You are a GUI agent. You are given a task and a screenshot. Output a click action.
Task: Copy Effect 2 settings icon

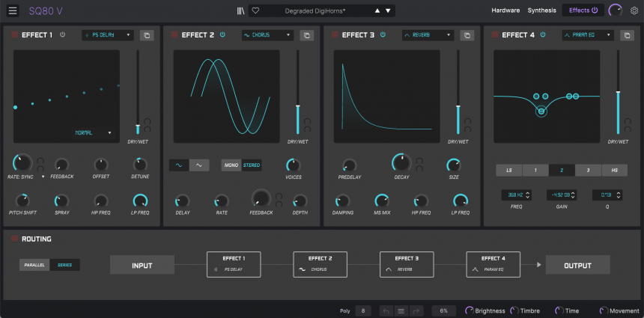coord(307,35)
